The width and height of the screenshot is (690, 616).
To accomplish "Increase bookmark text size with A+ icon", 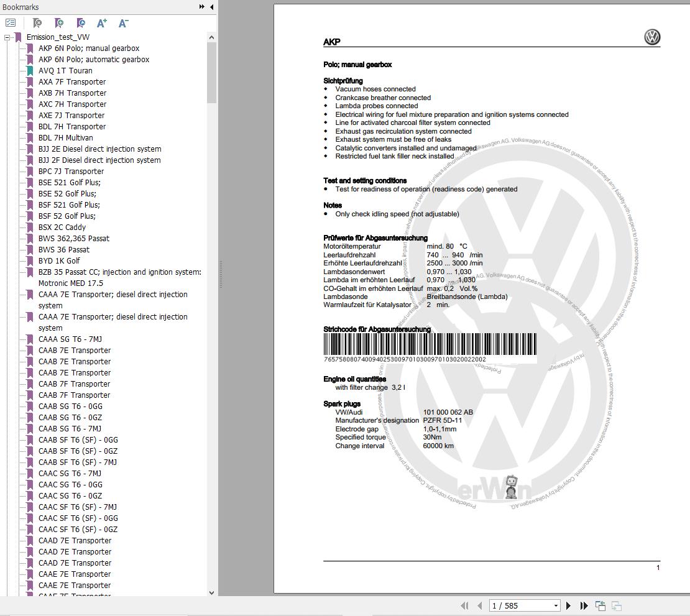I will [102, 23].
